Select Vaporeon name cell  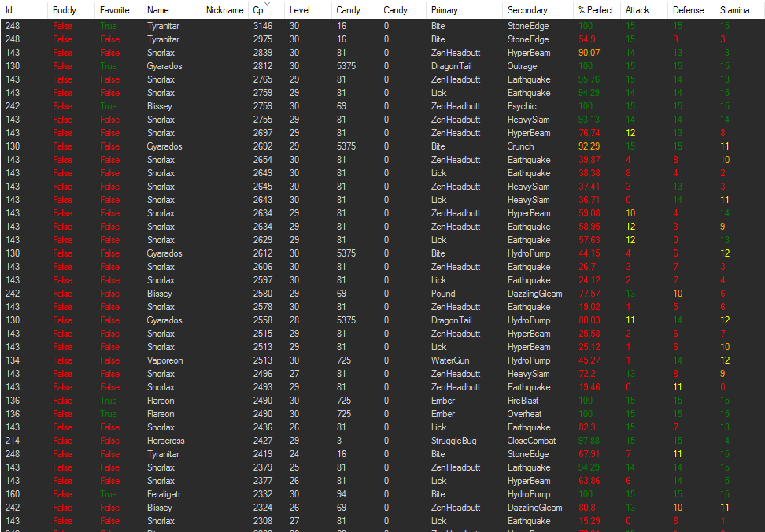165,360
